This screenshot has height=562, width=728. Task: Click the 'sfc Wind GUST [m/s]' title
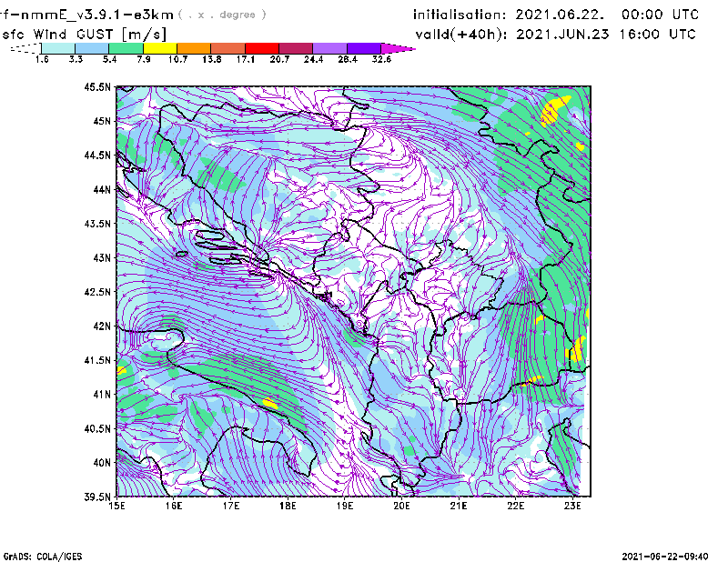pyautogui.click(x=84, y=35)
